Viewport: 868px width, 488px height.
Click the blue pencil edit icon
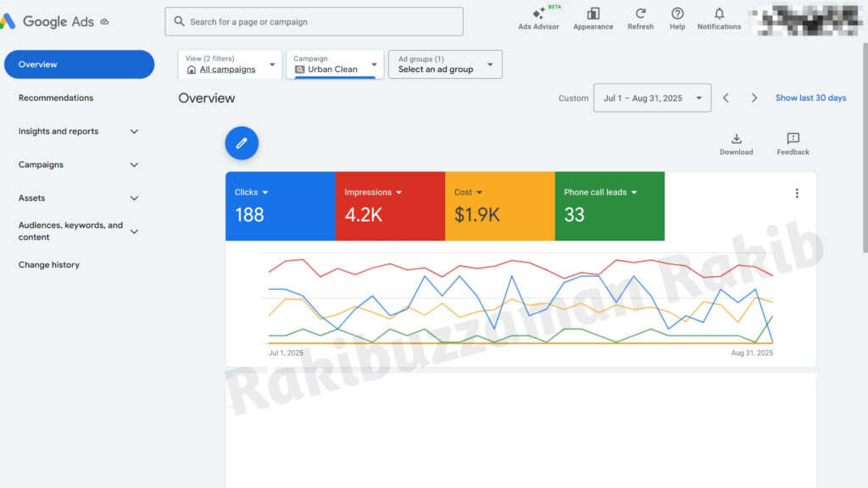click(x=242, y=142)
